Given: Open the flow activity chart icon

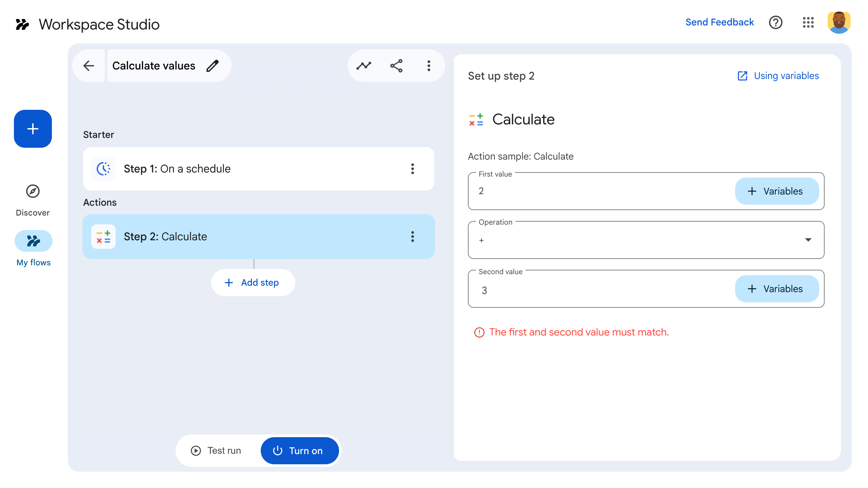Looking at the screenshot, I should pyautogui.click(x=363, y=65).
